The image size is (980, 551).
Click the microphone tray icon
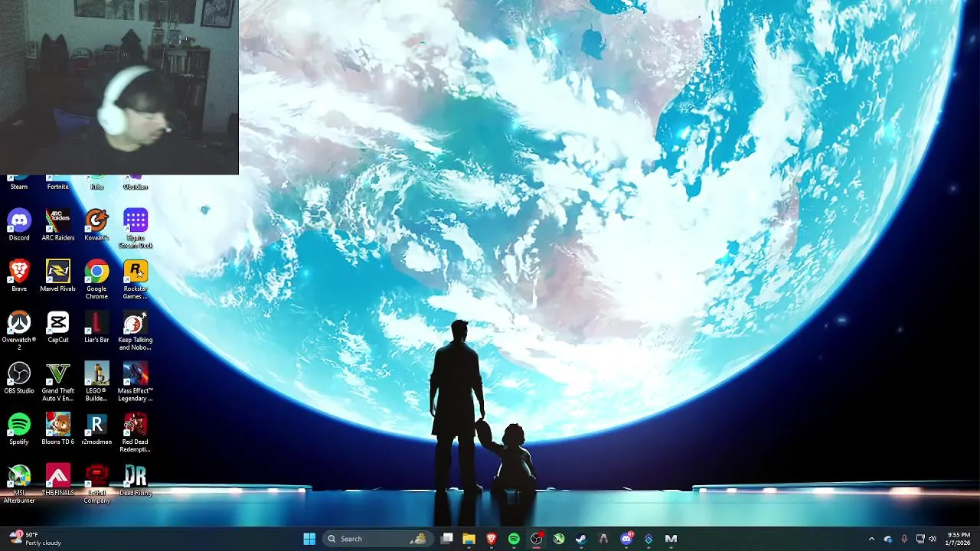(904, 539)
